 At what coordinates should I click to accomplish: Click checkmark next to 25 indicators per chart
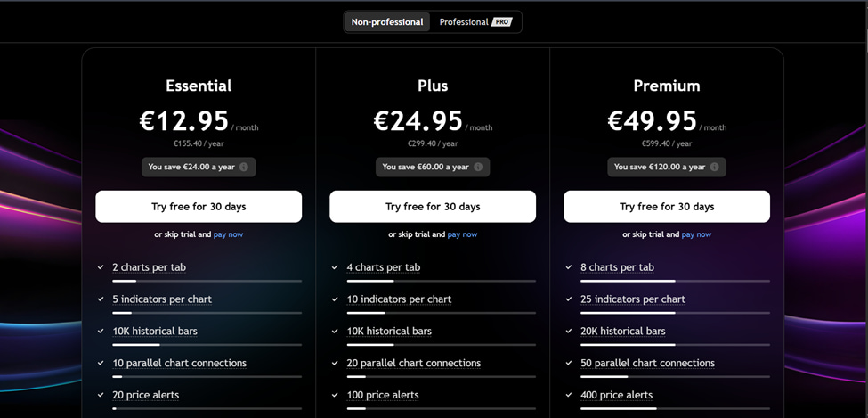(569, 299)
